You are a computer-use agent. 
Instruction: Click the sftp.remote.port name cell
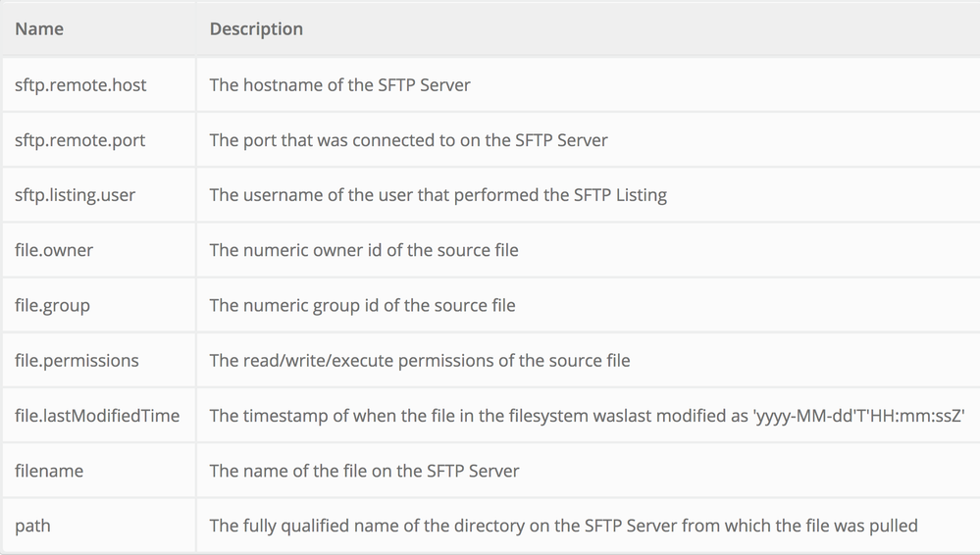[x=79, y=140]
